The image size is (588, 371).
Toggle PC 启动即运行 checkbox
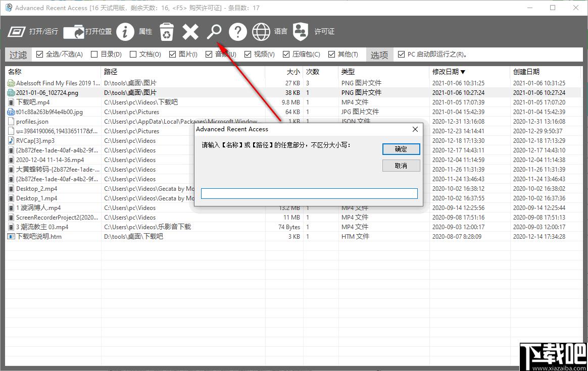tap(401, 55)
